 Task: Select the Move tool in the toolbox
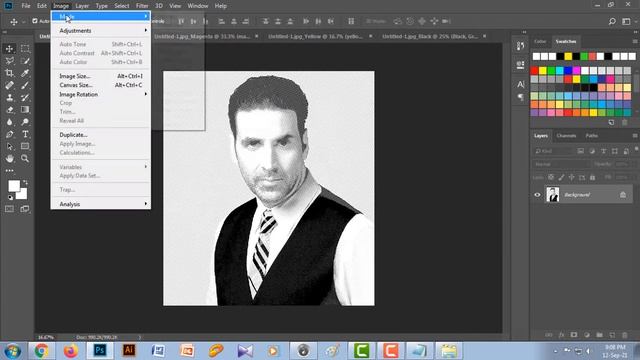pos(9,49)
